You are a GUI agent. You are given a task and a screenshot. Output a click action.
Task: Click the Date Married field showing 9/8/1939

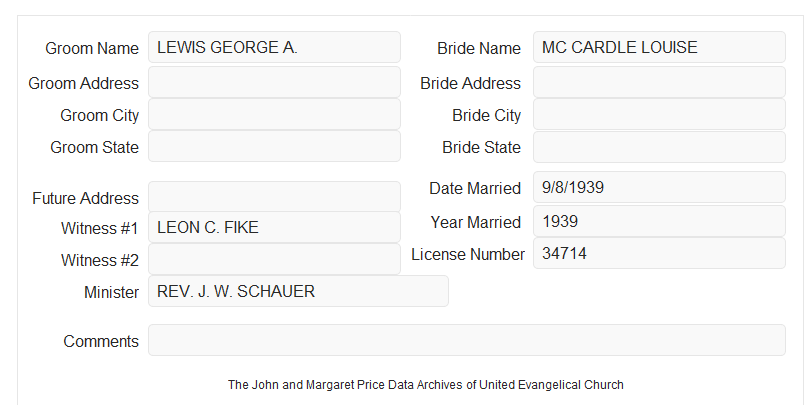click(x=659, y=187)
